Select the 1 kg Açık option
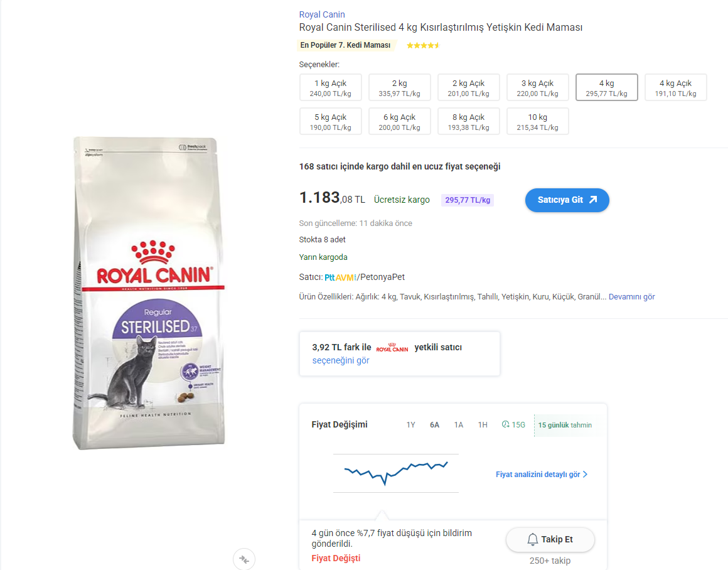The height and width of the screenshot is (570, 728). (x=331, y=87)
